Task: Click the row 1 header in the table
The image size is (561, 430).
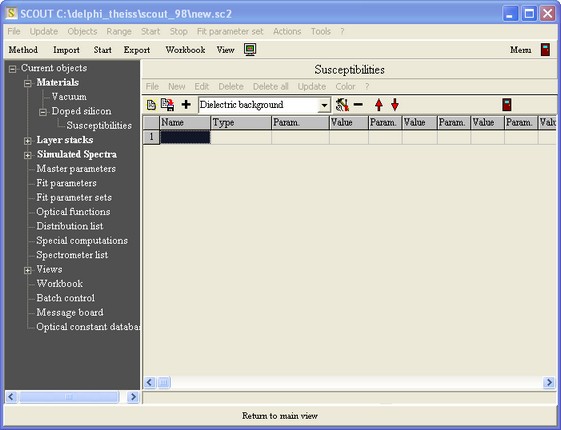Action: 151,137
